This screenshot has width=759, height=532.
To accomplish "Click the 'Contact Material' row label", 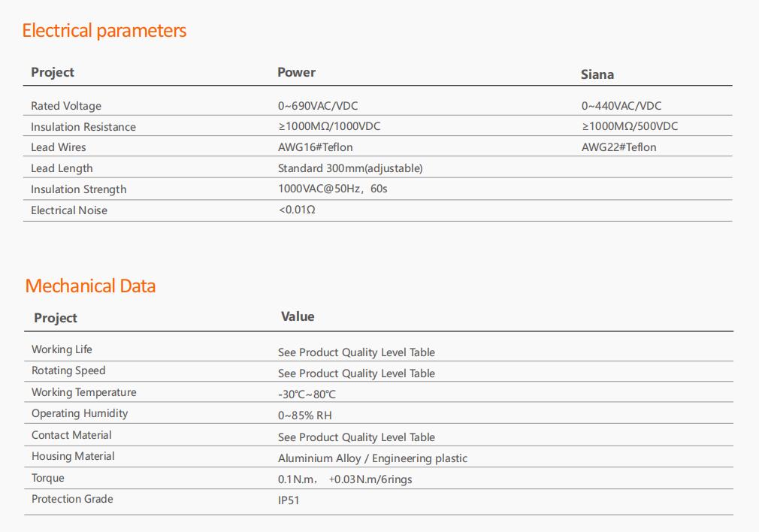I will (x=71, y=435).
